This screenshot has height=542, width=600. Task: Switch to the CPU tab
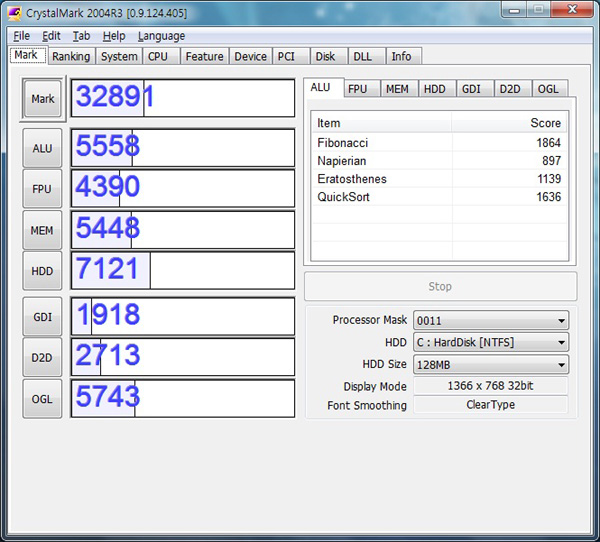point(161,56)
